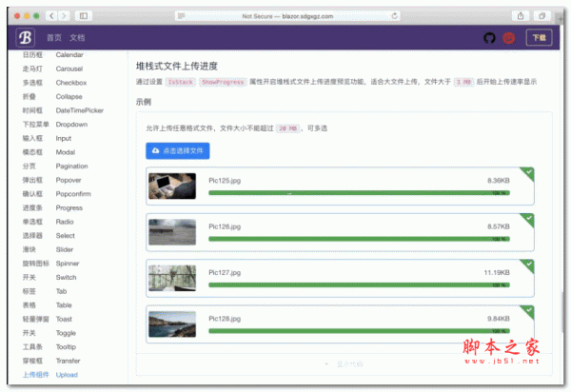
Task: Open the 首页 navigation item
Action: pyautogui.click(x=54, y=37)
